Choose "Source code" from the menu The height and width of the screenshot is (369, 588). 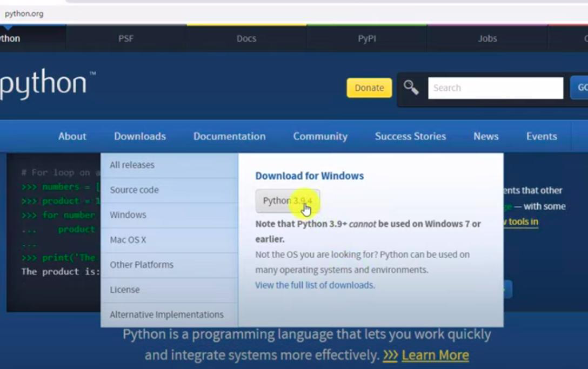134,190
